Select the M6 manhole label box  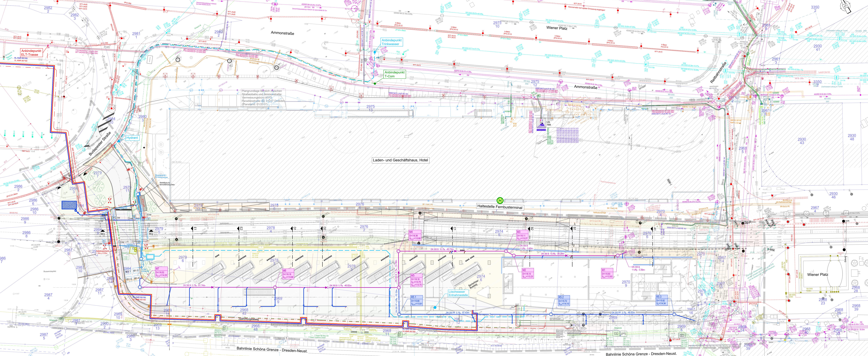pos(288,274)
